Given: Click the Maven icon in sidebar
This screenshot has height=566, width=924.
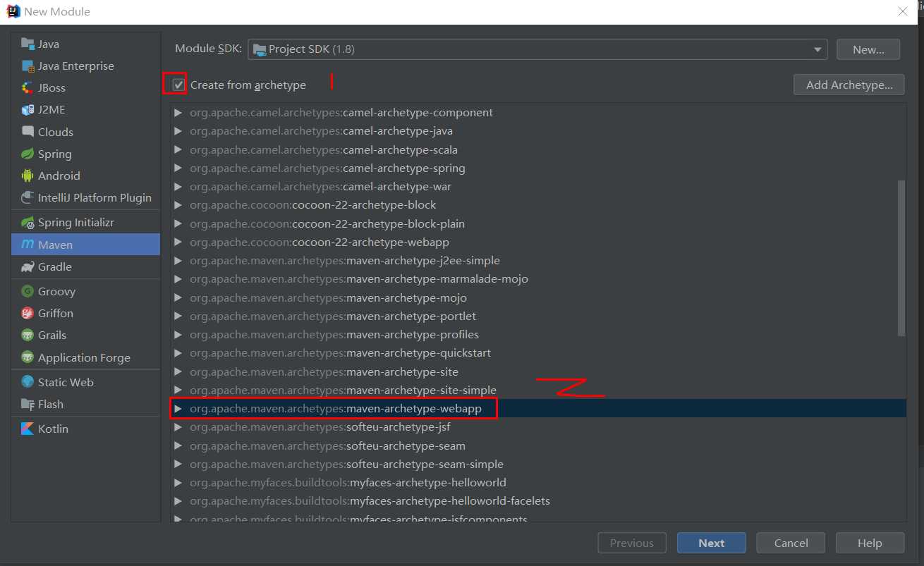Looking at the screenshot, I should pyautogui.click(x=28, y=245).
